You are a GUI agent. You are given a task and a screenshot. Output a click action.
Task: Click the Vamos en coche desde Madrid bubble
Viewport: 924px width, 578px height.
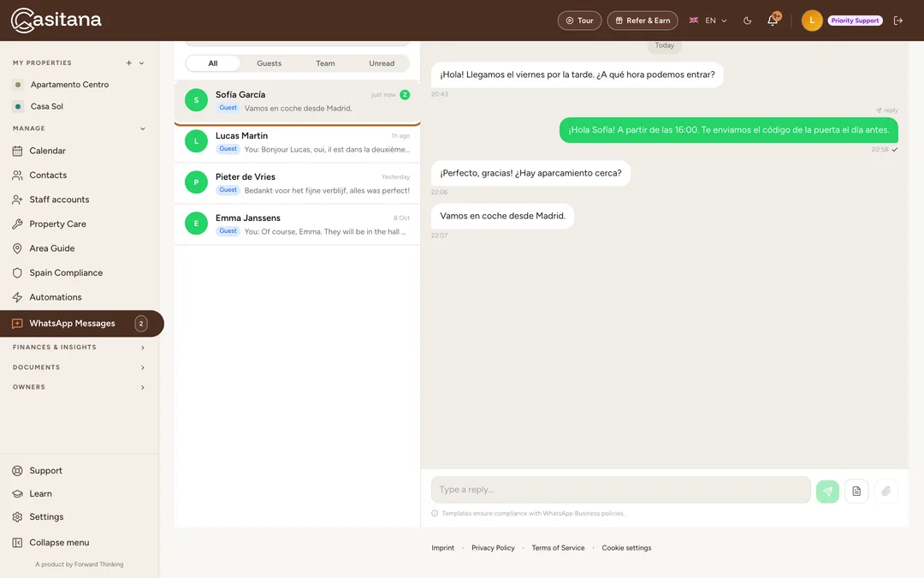(503, 217)
